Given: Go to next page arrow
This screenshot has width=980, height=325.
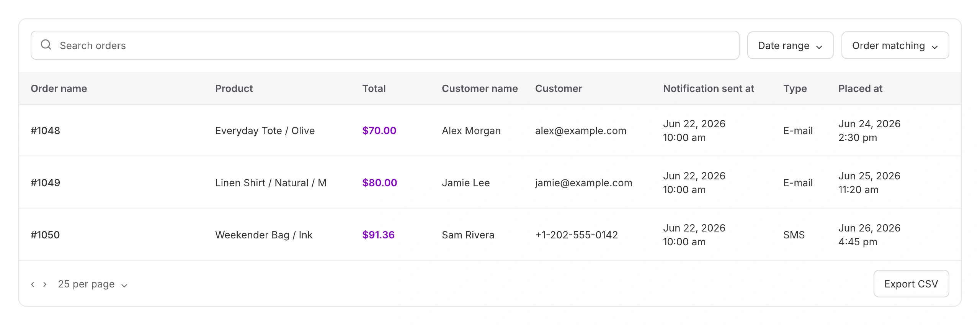Looking at the screenshot, I should [45, 284].
